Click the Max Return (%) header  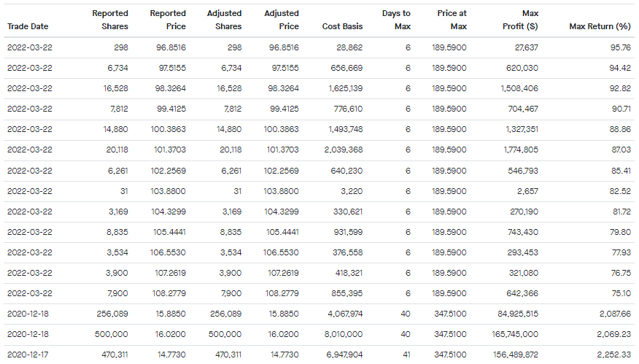point(600,26)
